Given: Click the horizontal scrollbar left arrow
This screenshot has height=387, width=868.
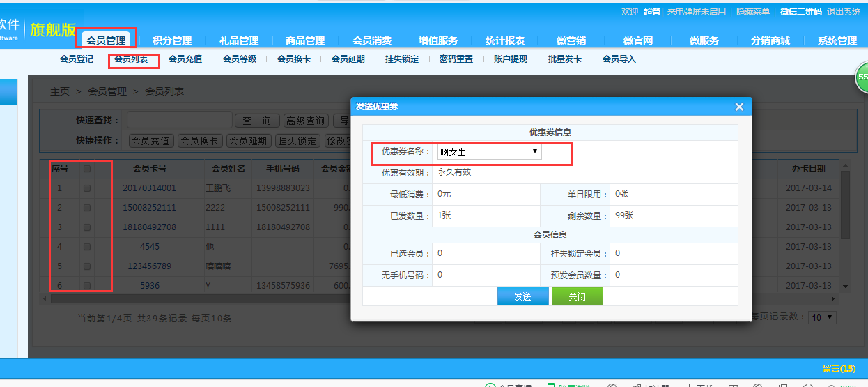Looking at the screenshot, I should pos(46,298).
